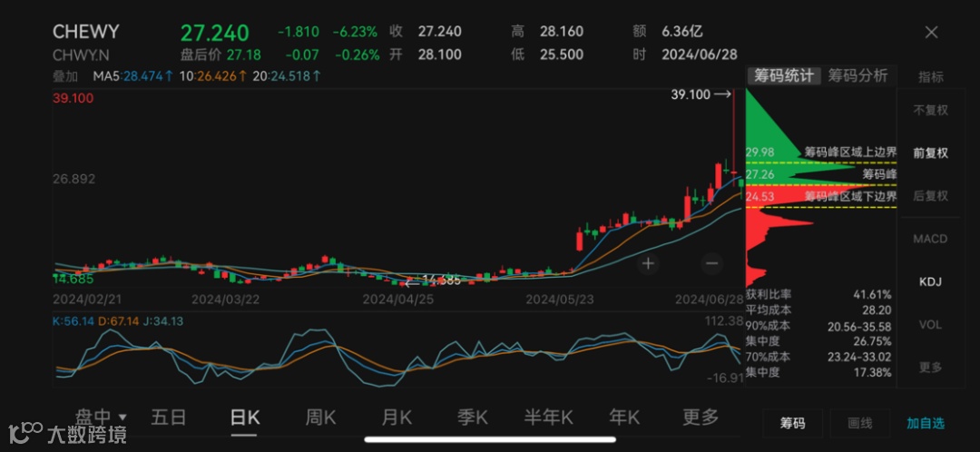This screenshot has width=980, height=452.
Task: Click the 平均成本 28.20 row
Action: (x=818, y=310)
